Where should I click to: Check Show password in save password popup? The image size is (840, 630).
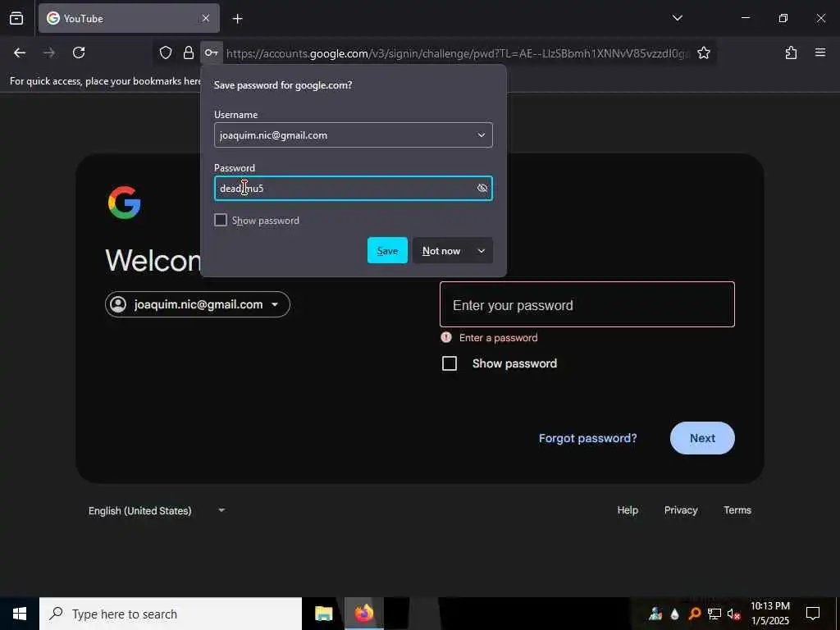[220, 220]
